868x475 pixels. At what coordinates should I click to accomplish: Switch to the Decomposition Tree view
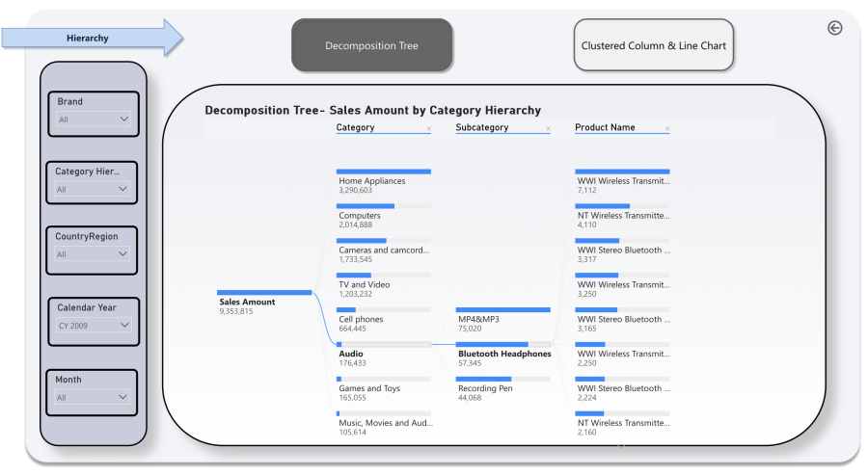pos(371,45)
